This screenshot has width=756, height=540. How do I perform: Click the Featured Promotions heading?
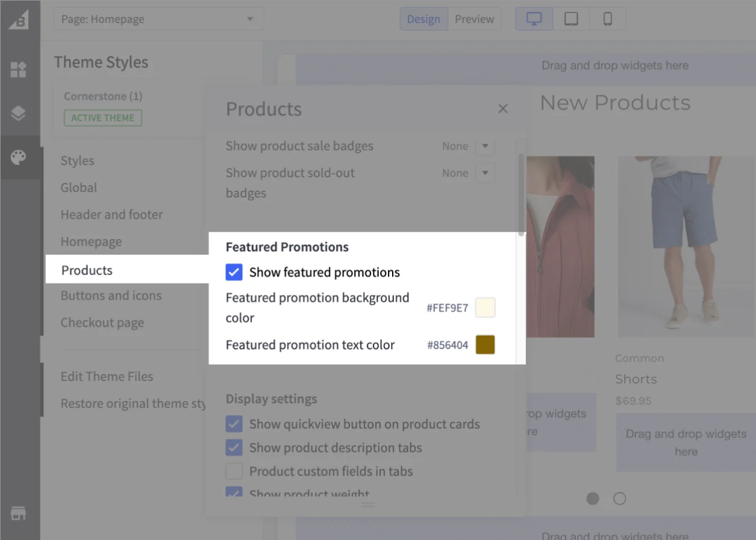pos(287,247)
